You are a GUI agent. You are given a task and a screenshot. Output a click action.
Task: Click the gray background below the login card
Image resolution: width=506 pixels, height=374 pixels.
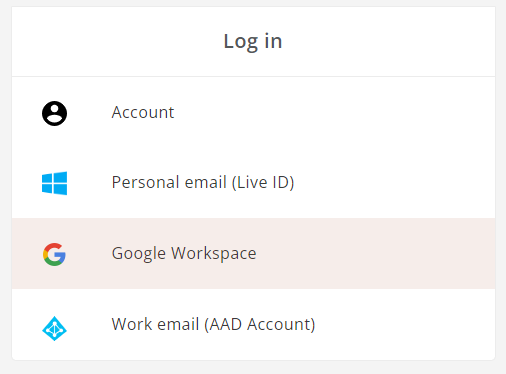[x=253, y=367]
